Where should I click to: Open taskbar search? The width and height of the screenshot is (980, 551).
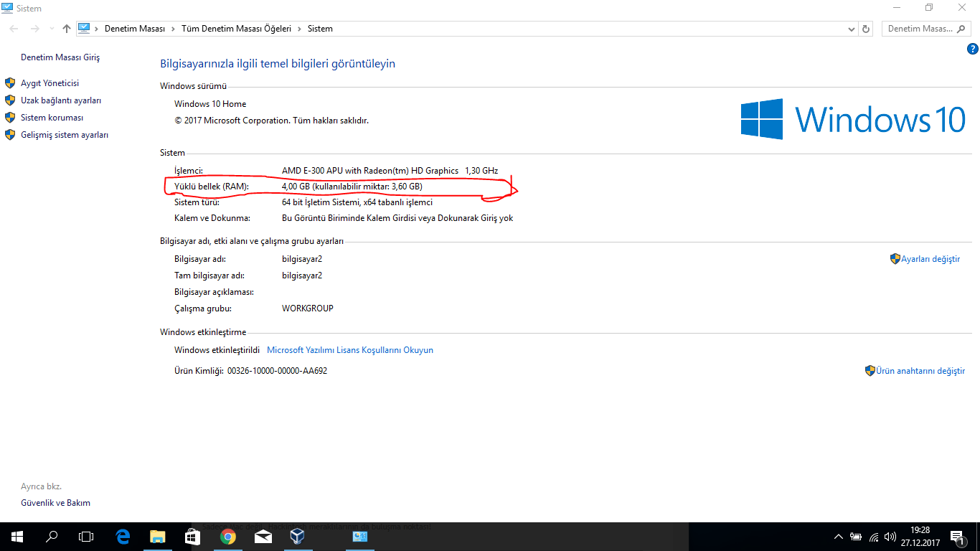[52, 537]
